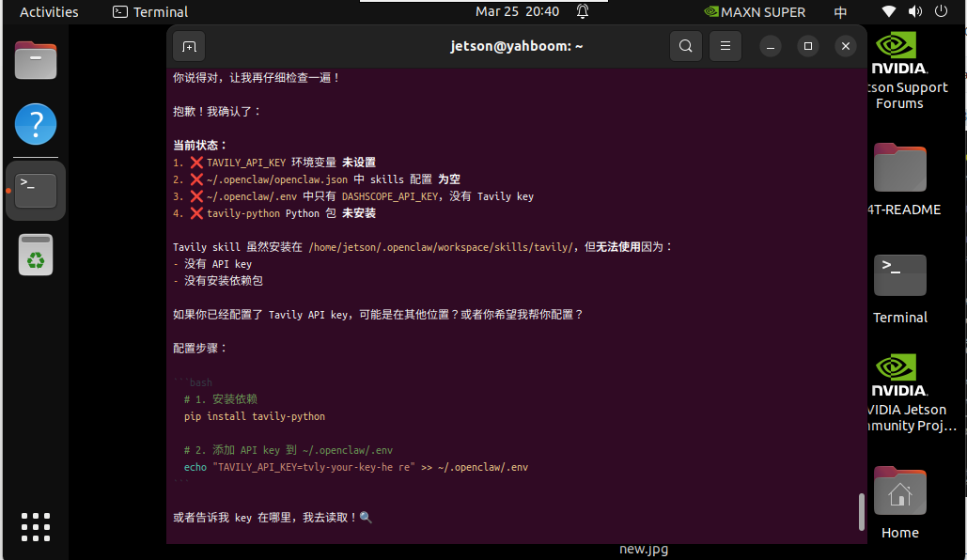Screen dimensions: 967x560
Task: Open the Terminal desktop shortcut
Action: (900, 288)
